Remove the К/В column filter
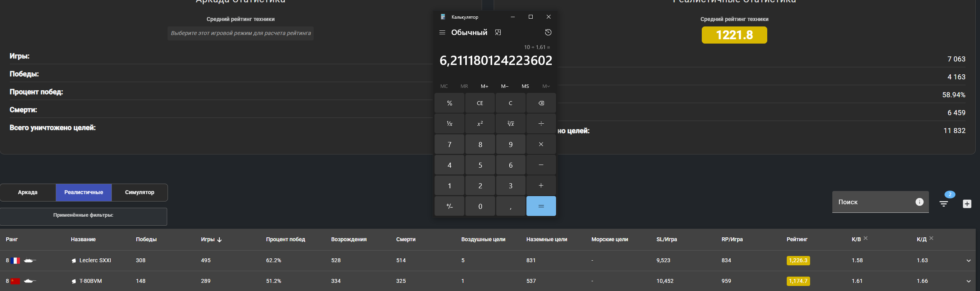 point(865,238)
